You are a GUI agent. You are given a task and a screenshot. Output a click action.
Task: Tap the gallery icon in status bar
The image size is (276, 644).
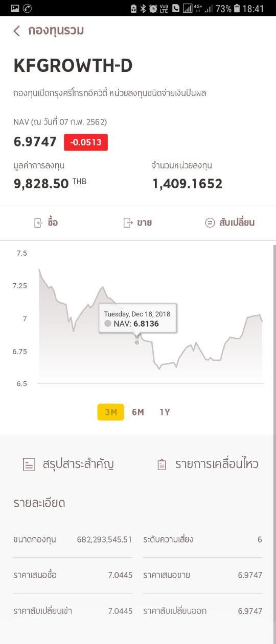point(15,8)
